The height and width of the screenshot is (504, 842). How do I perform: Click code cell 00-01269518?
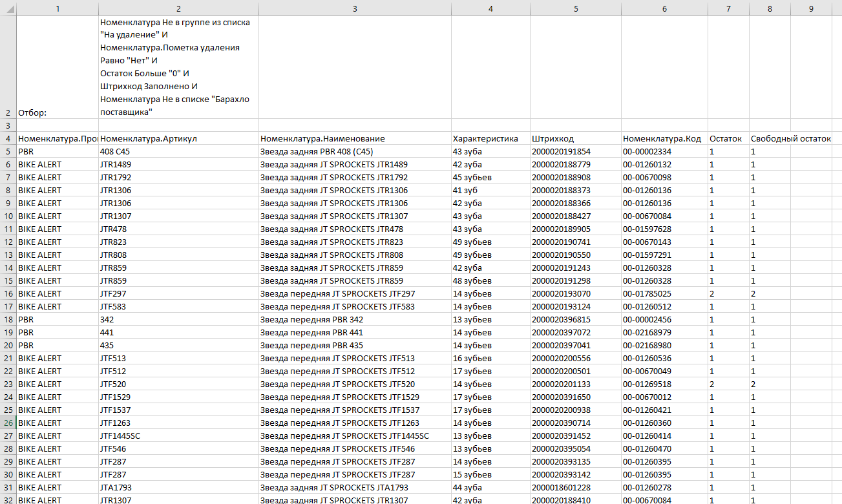664,384
